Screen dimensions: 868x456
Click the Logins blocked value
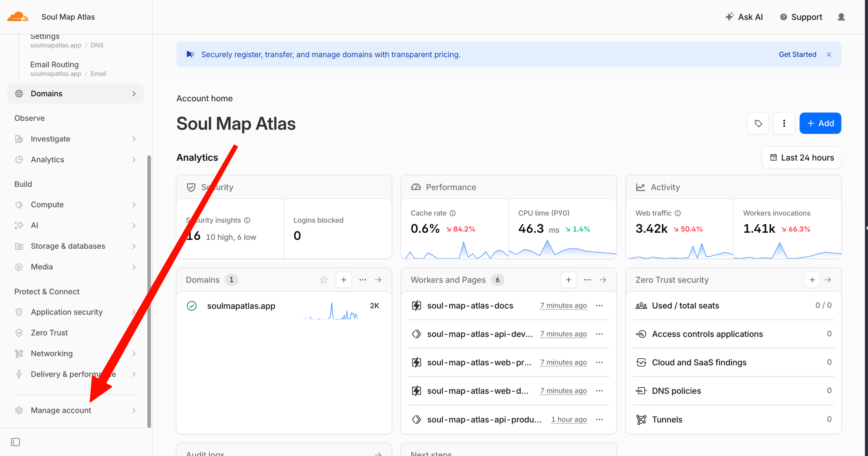click(x=297, y=236)
